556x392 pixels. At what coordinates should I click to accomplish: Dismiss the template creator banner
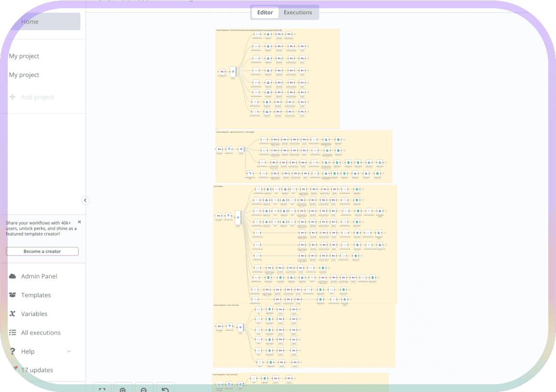coord(80,222)
